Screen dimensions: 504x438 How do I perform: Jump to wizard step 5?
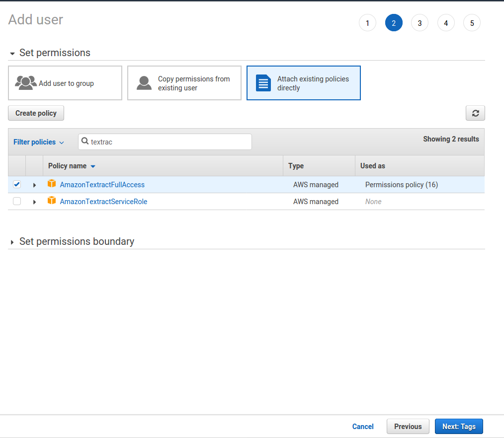pos(472,23)
